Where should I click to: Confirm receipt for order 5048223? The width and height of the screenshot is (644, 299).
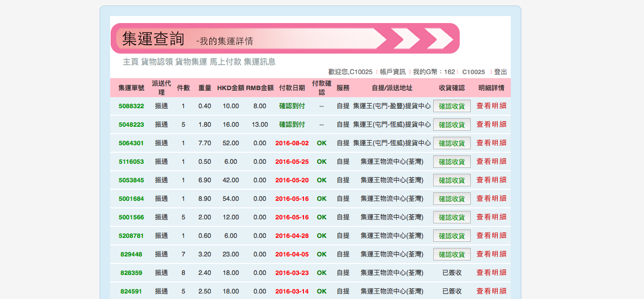tap(452, 125)
